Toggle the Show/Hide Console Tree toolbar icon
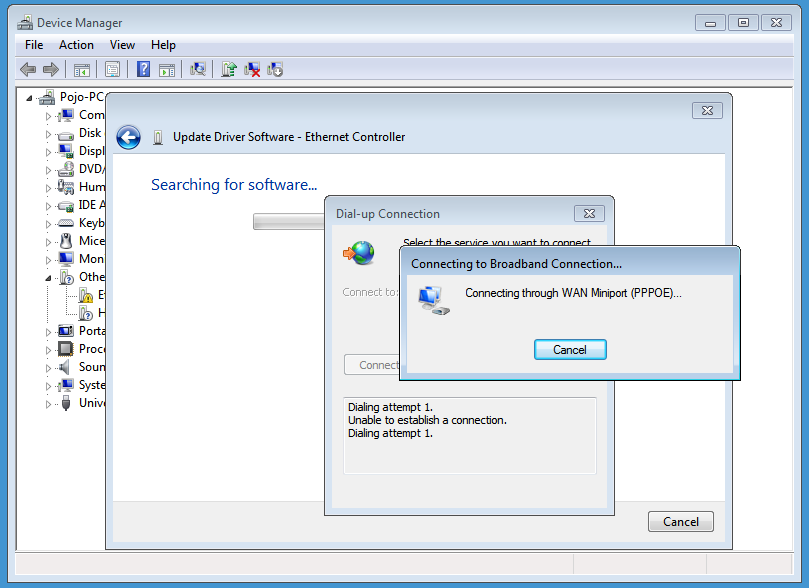809x588 pixels. click(x=82, y=70)
